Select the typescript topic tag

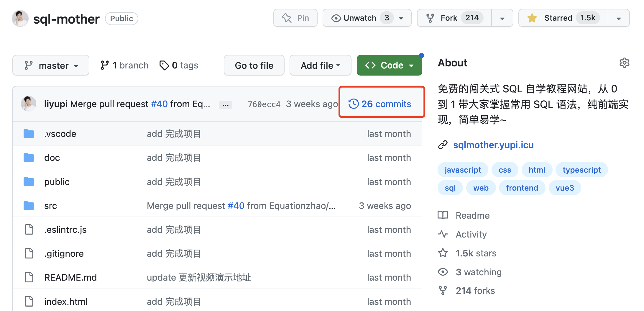point(581,169)
